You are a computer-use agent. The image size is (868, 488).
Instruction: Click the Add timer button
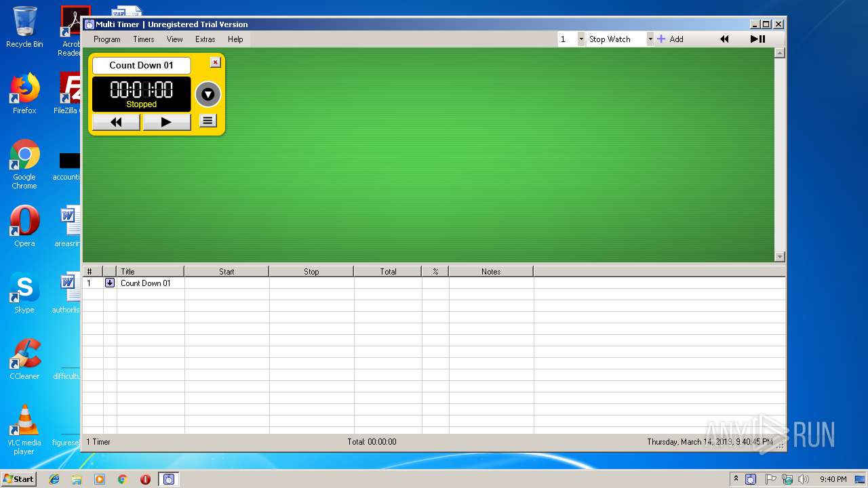(670, 39)
